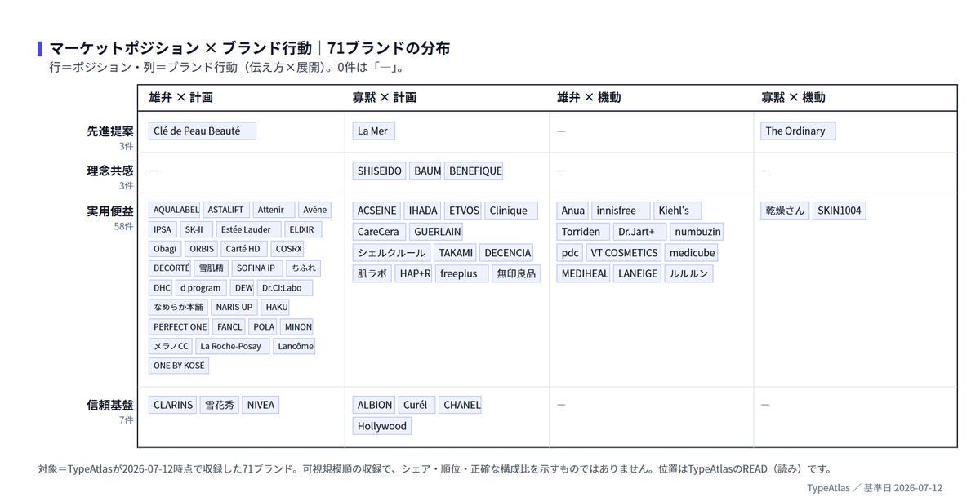Select the La Mer brand chip
Viewport: 980px width, 497px height.
[373, 131]
